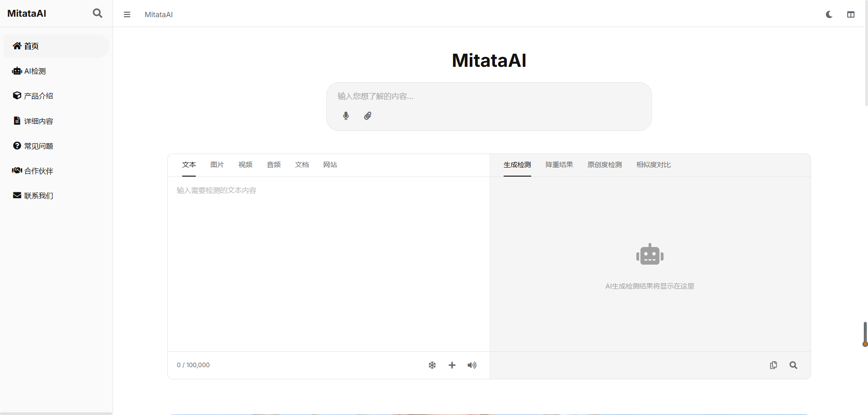The height and width of the screenshot is (415, 868).
Task: Switch to the 原创度检测 tab
Action: tap(605, 165)
